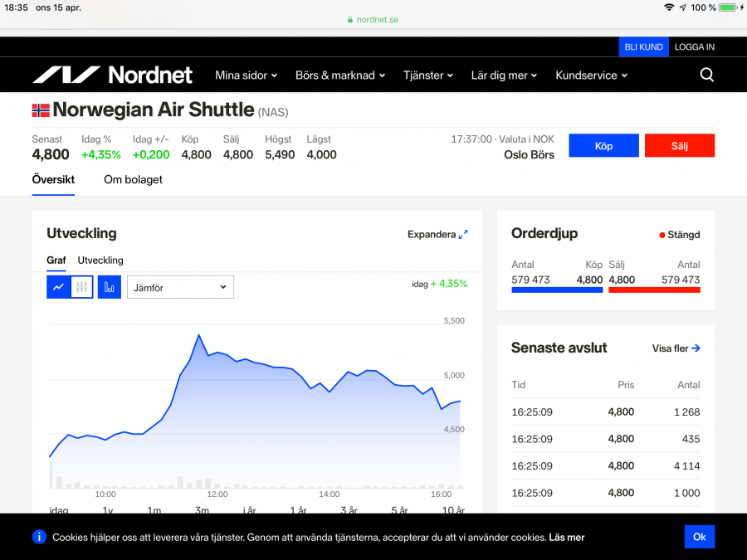Click the Norwegian flag icon
The image size is (747, 560).
click(x=41, y=110)
